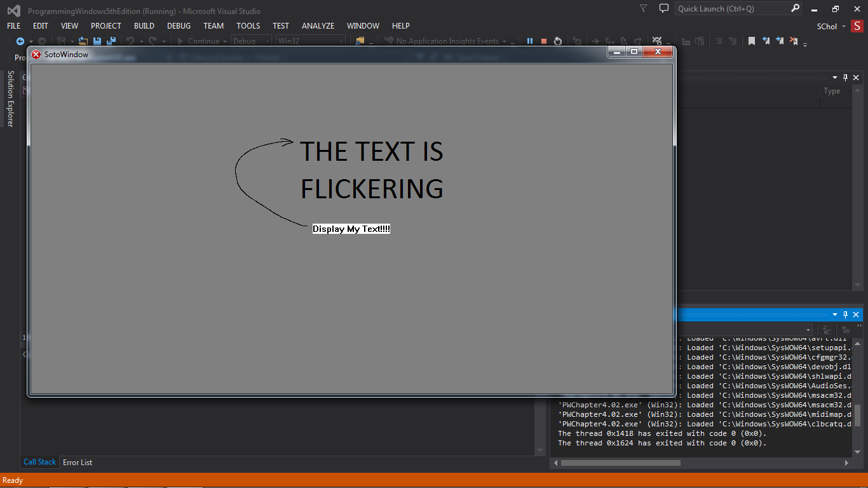Click the Type column header
The height and width of the screenshot is (488, 868).
[x=832, y=91]
